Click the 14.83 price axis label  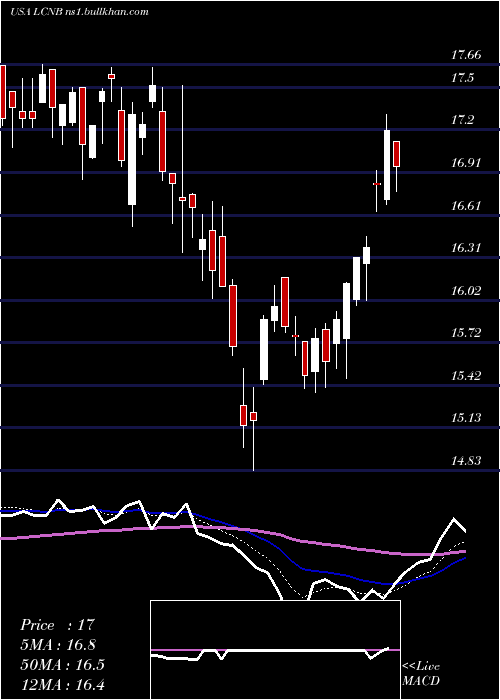(x=466, y=460)
